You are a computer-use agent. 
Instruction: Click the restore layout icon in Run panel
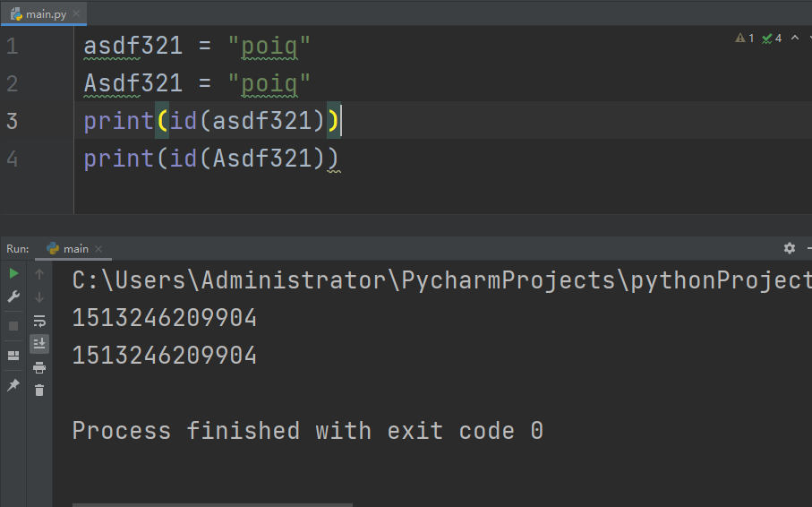pos(13,356)
